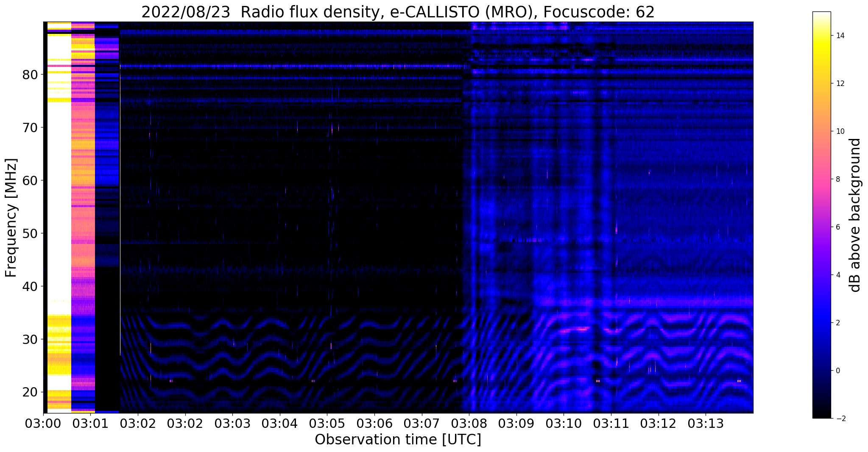Click the "Observation time [UTC]" axis label
Viewport: 868px width, 452px height.
coord(398,440)
